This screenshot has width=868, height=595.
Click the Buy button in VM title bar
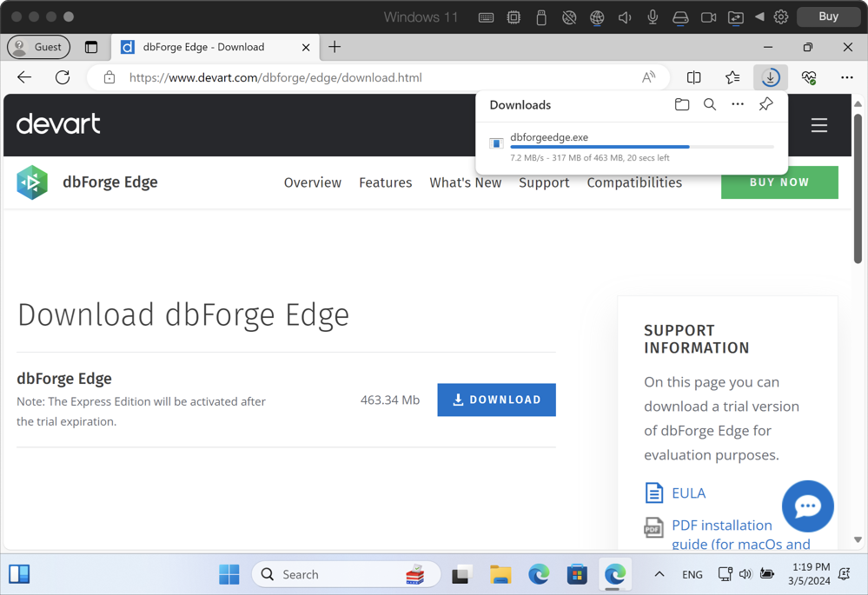coord(828,17)
